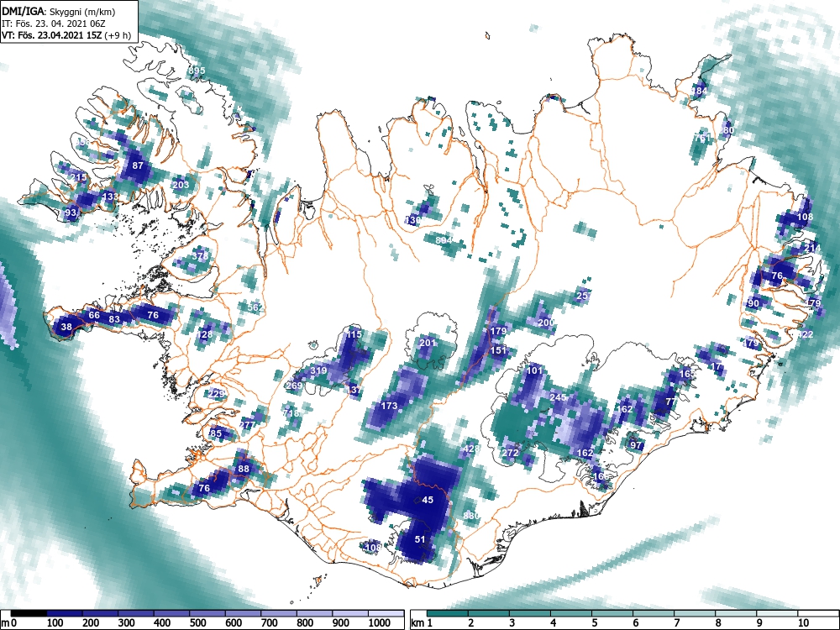840x630 pixels.
Task: Click the black swatch at the metre scale start
Action: pyautogui.click(x=29, y=613)
